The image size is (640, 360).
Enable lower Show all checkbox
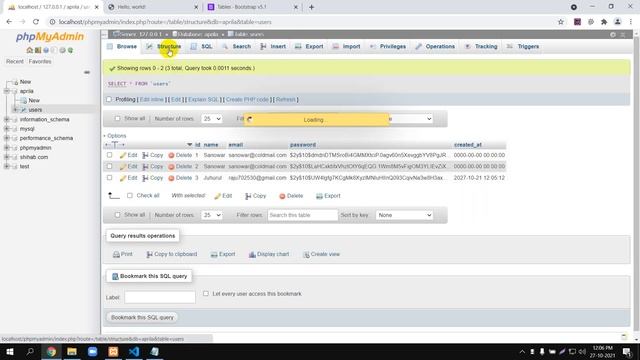click(118, 215)
